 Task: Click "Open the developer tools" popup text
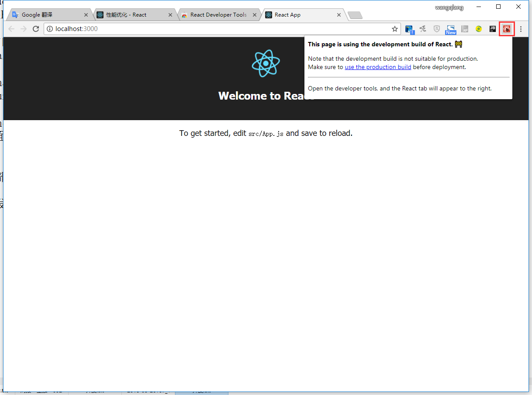400,88
